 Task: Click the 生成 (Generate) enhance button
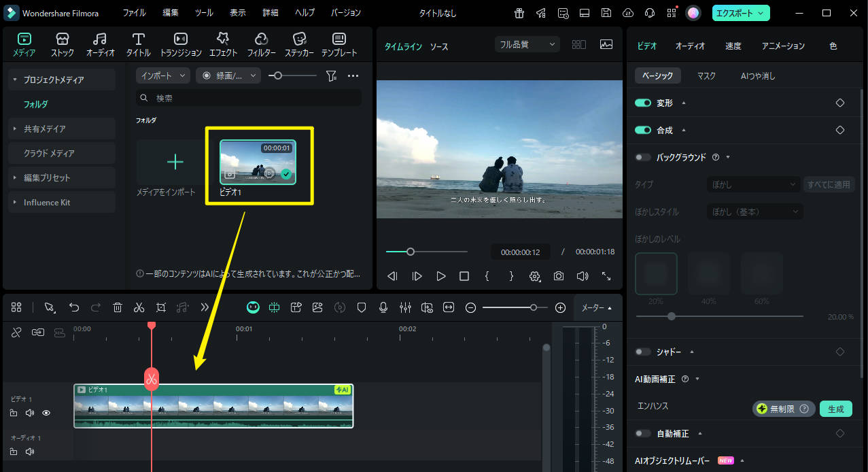click(835, 409)
